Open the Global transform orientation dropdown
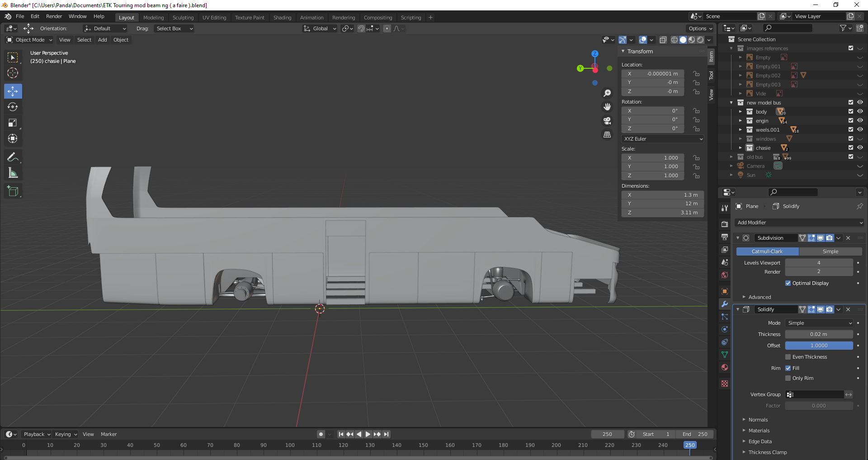 coord(320,28)
